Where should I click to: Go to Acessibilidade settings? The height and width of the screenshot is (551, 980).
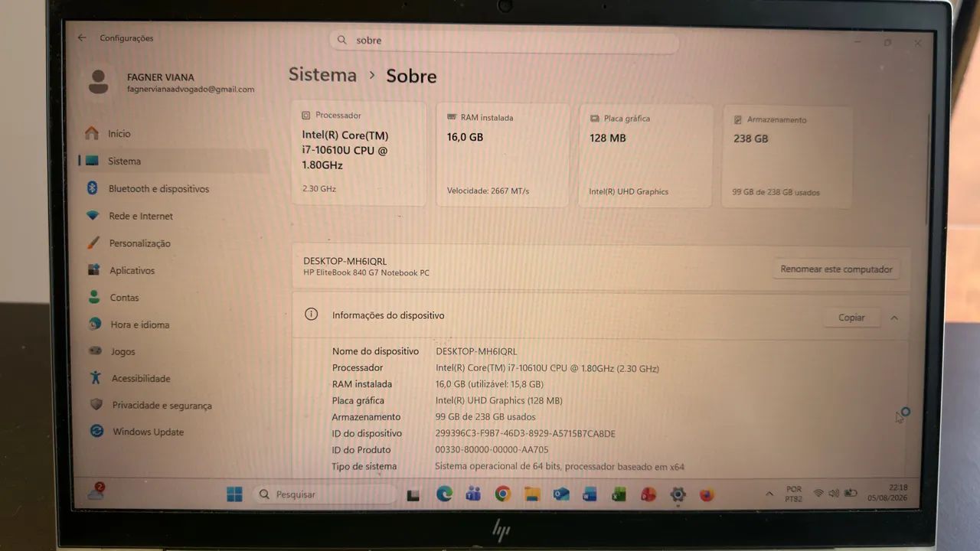coord(174,379)
